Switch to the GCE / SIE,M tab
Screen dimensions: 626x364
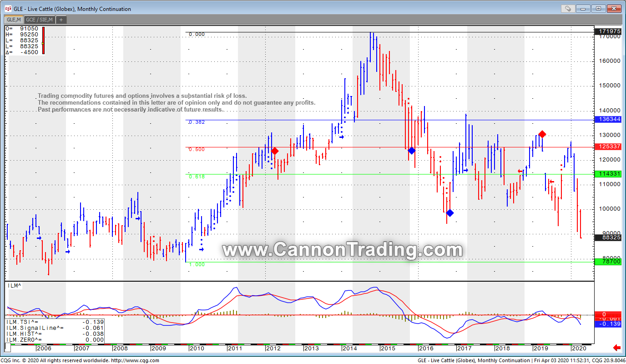(40, 20)
